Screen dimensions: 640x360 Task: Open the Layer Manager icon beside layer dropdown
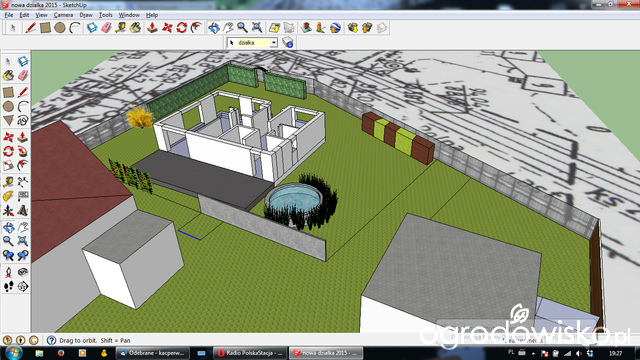tap(288, 42)
